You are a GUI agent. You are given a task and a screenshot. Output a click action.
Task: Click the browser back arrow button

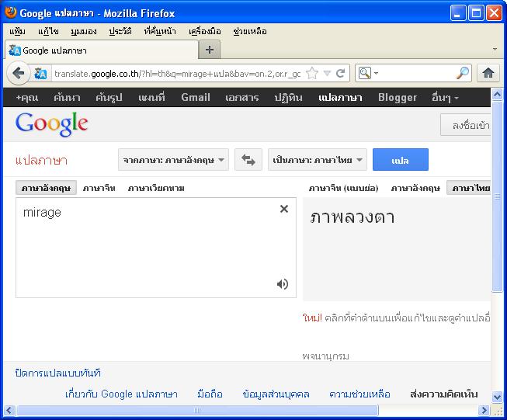coord(18,74)
